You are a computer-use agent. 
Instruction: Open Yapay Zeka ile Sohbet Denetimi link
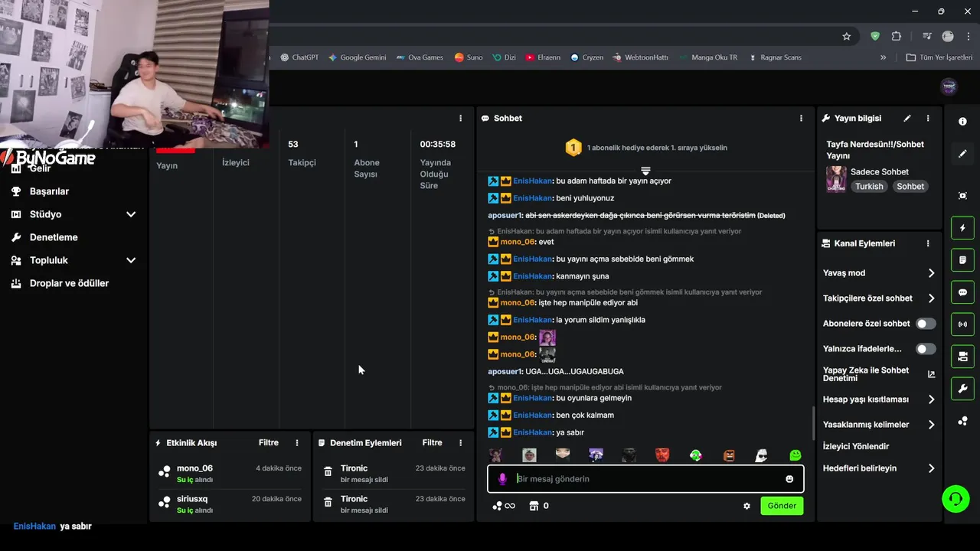tap(879, 374)
